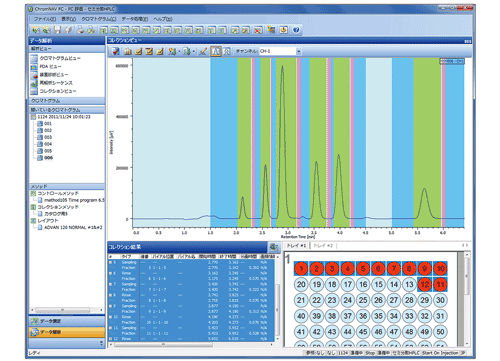Click the クロマトグラム section bar in left panel
Image resolution: width=500 pixels, height=361 pixels.
(67, 101)
